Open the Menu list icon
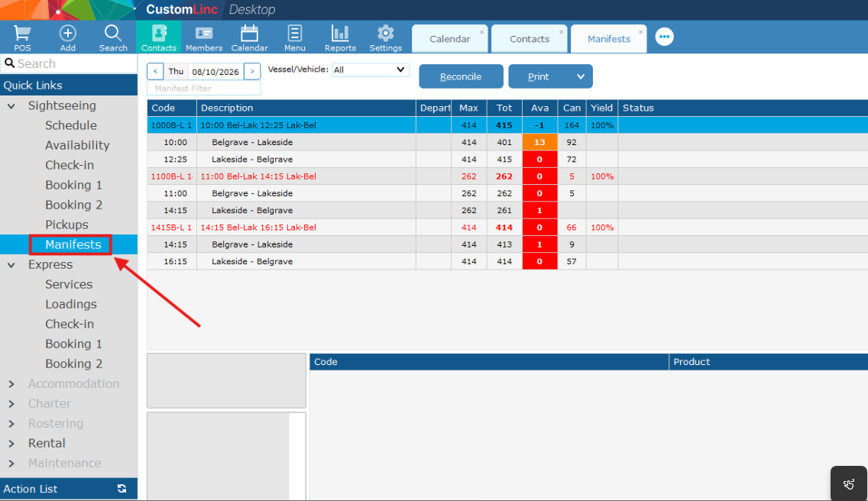 point(294,37)
